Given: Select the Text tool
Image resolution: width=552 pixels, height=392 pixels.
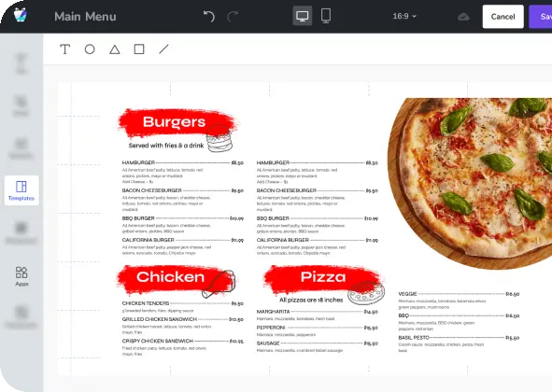Looking at the screenshot, I should (64, 49).
